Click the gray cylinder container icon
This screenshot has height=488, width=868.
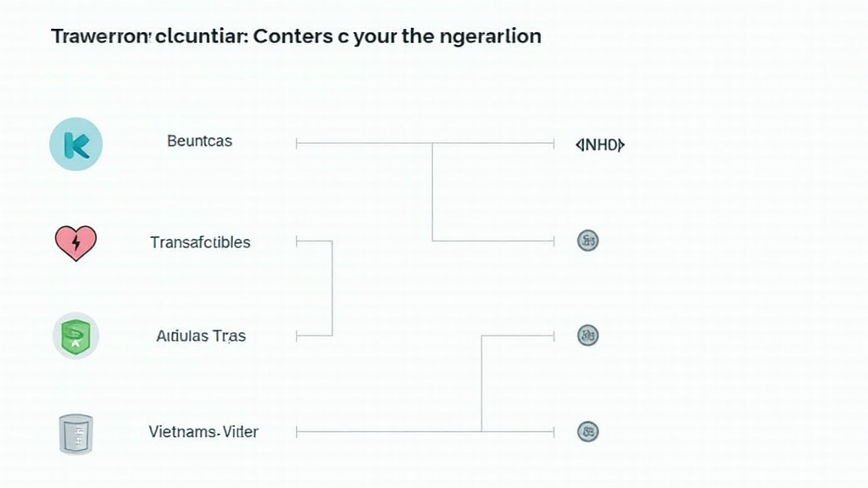[76, 433]
